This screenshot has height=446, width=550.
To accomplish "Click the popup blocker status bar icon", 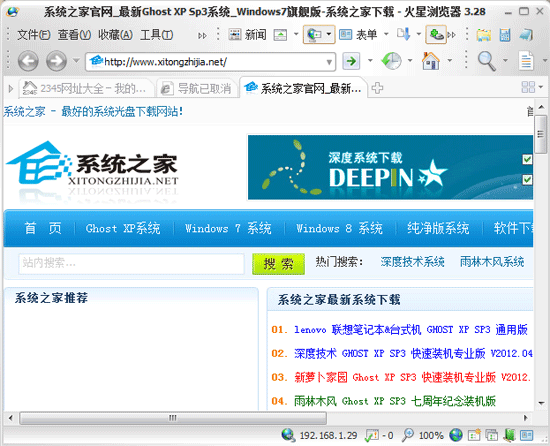I will tap(371, 435).
